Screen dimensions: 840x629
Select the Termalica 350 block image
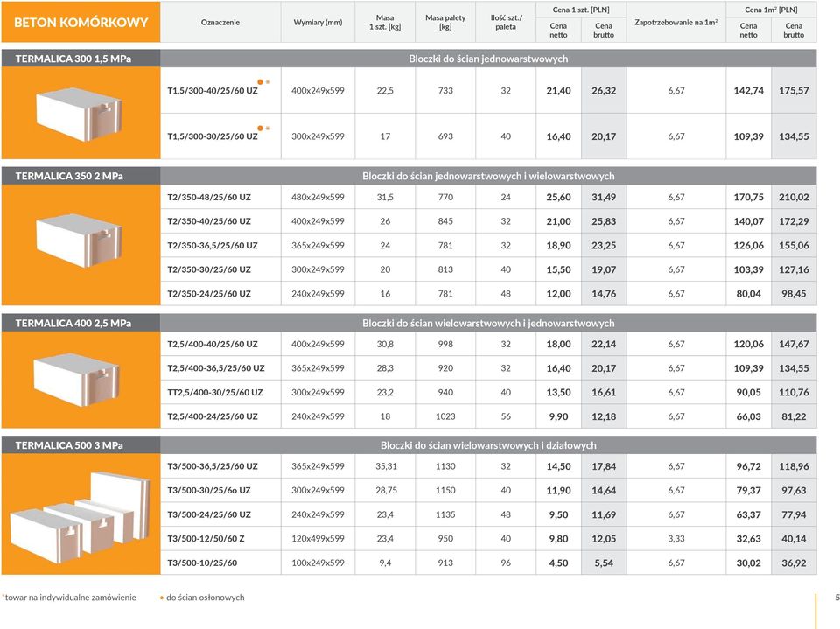tap(80, 241)
